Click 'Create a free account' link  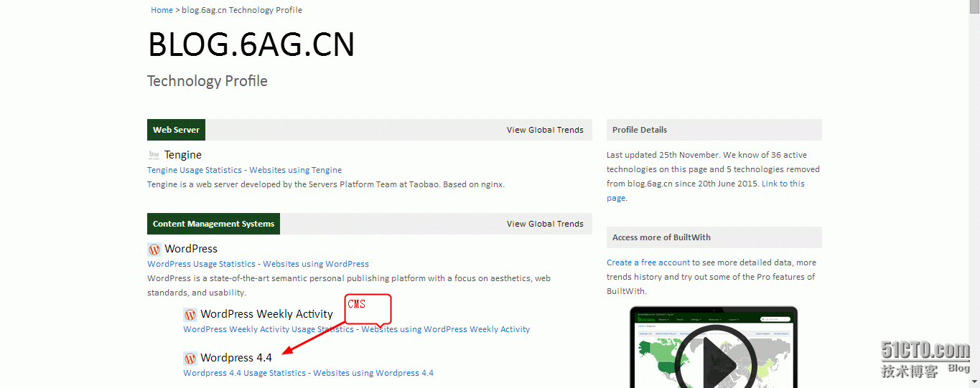(x=648, y=262)
